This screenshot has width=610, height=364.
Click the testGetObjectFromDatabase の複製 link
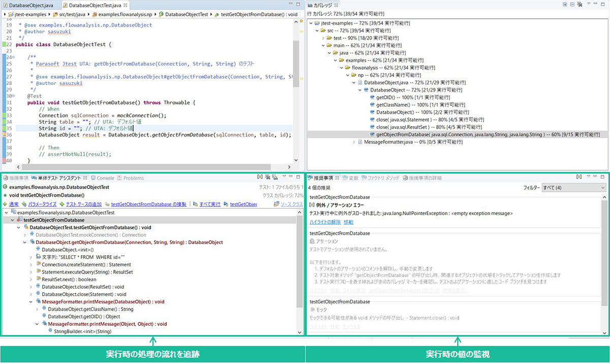pyautogui.click(x=148, y=204)
